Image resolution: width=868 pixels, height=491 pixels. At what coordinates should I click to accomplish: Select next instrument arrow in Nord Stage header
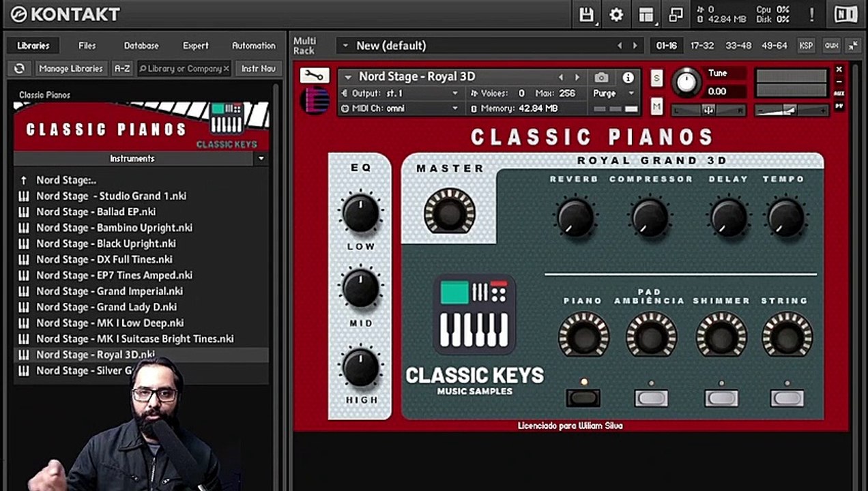point(577,77)
